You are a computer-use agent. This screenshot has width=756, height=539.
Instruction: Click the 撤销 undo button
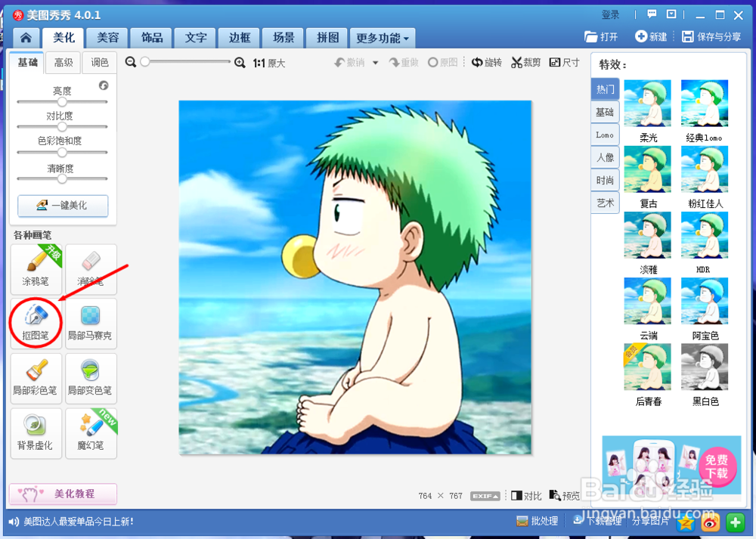(349, 62)
